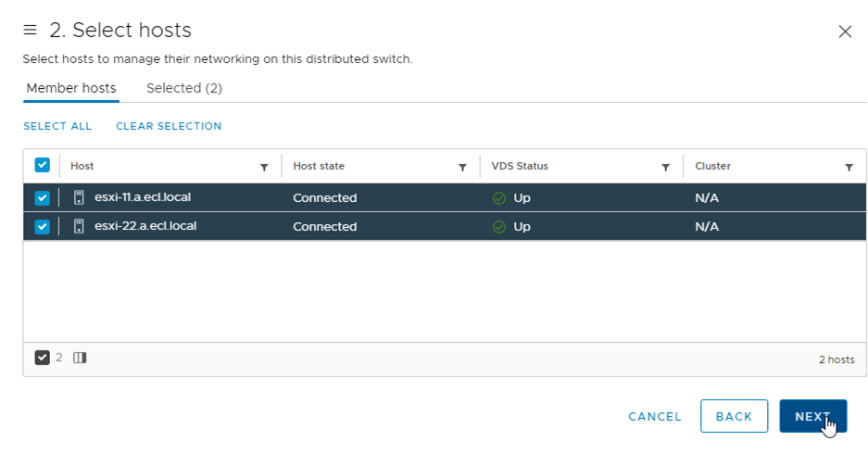Viewport: 868px width, 454px height.
Task: Open the VDS Status column filter
Action: pos(665,168)
